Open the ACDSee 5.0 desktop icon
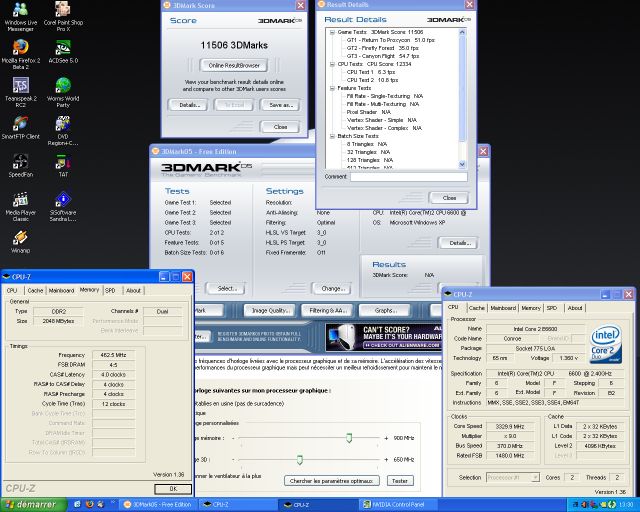Image resolution: width=640 pixels, height=512 pixels. pyautogui.click(x=63, y=51)
